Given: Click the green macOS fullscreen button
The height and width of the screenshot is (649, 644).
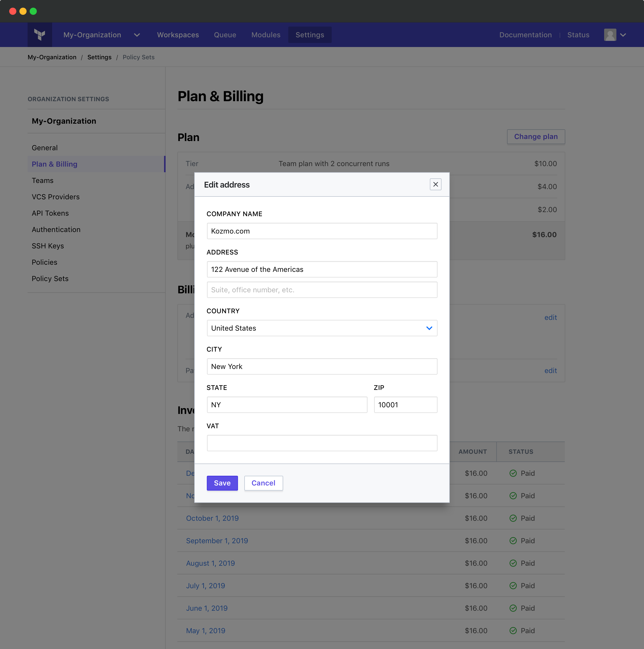Looking at the screenshot, I should click(x=33, y=11).
